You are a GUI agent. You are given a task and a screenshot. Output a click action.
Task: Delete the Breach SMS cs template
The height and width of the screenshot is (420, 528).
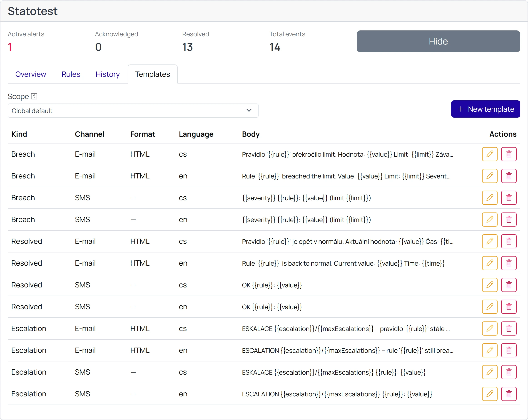(x=509, y=198)
